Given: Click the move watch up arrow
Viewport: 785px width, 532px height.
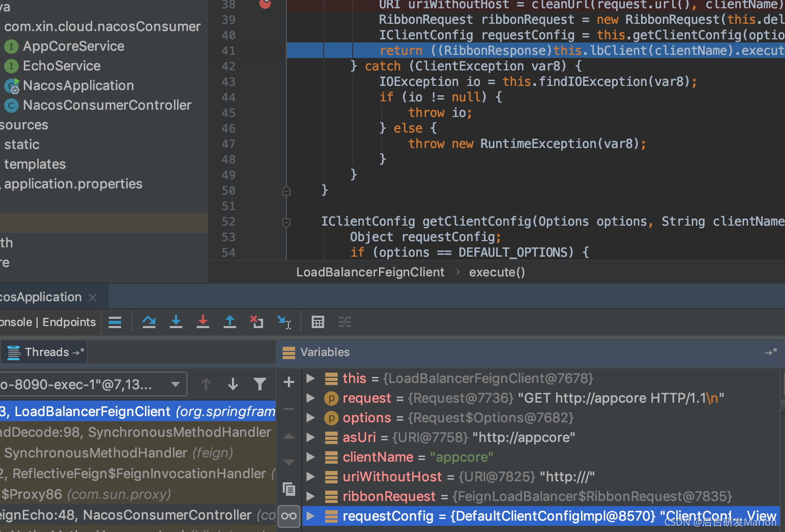Looking at the screenshot, I should pos(289,436).
